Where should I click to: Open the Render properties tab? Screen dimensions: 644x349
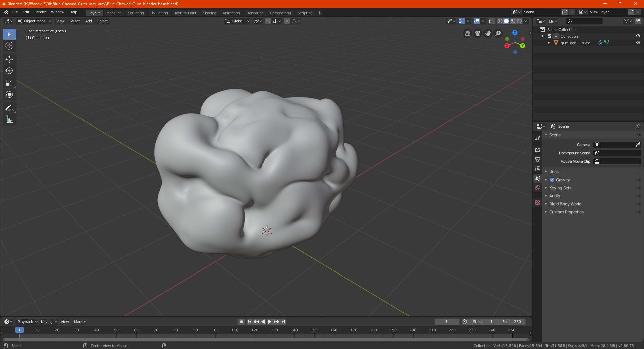coord(538,150)
